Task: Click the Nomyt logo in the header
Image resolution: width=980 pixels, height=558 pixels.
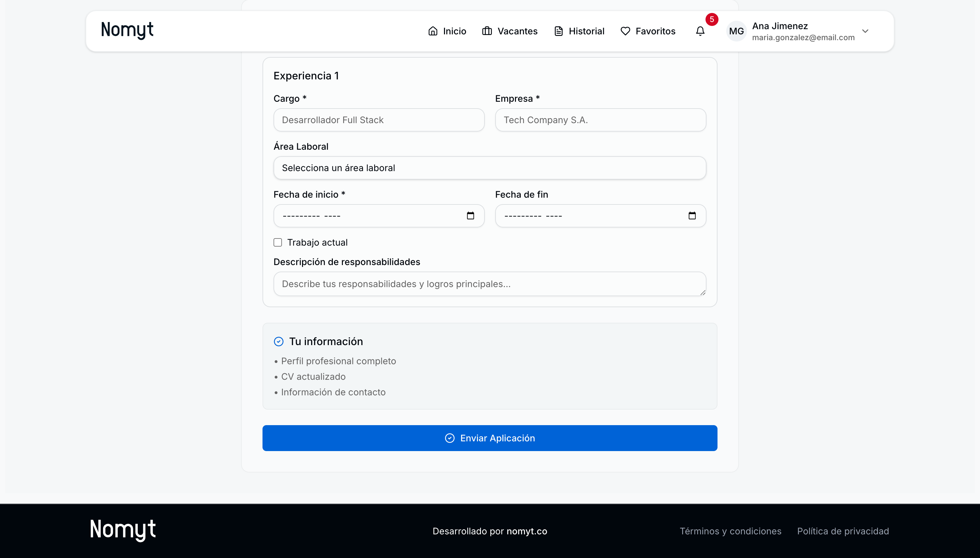Action: point(127,30)
